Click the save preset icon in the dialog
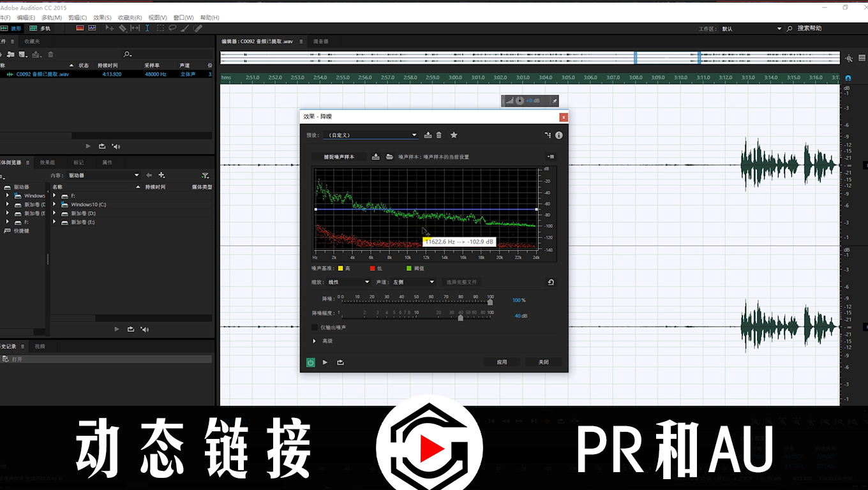The width and height of the screenshot is (868, 490). pos(428,135)
